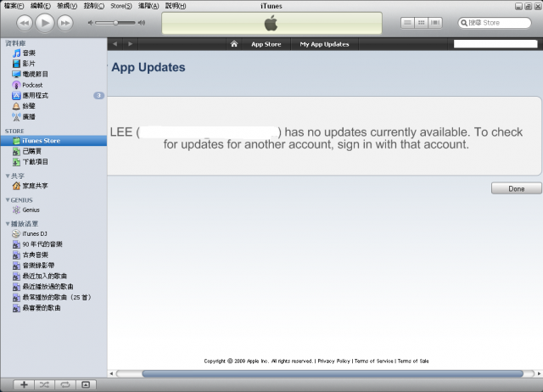
Task: Toggle shuffle playback
Action: point(44,384)
